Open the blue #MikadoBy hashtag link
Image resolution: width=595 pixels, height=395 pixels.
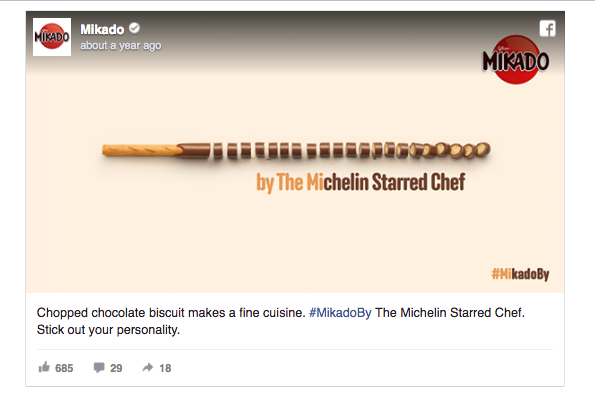pyautogui.click(x=340, y=313)
